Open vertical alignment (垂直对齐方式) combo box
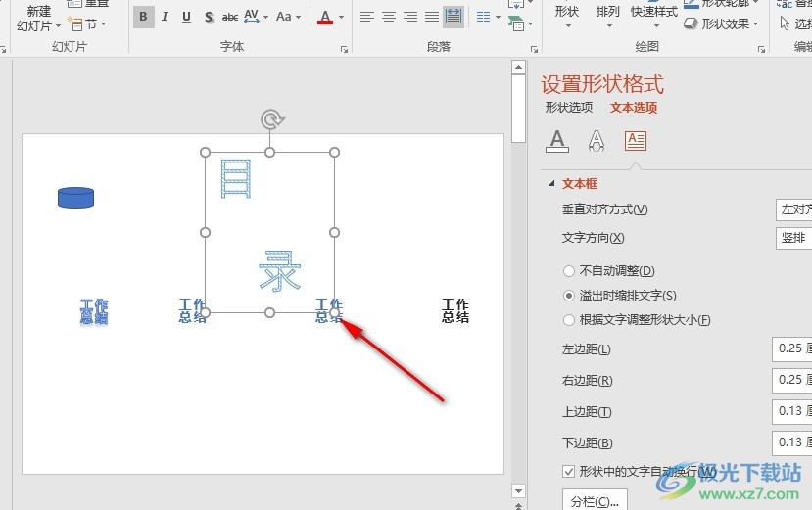The height and width of the screenshot is (510, 812). click(x=793, y=209)
